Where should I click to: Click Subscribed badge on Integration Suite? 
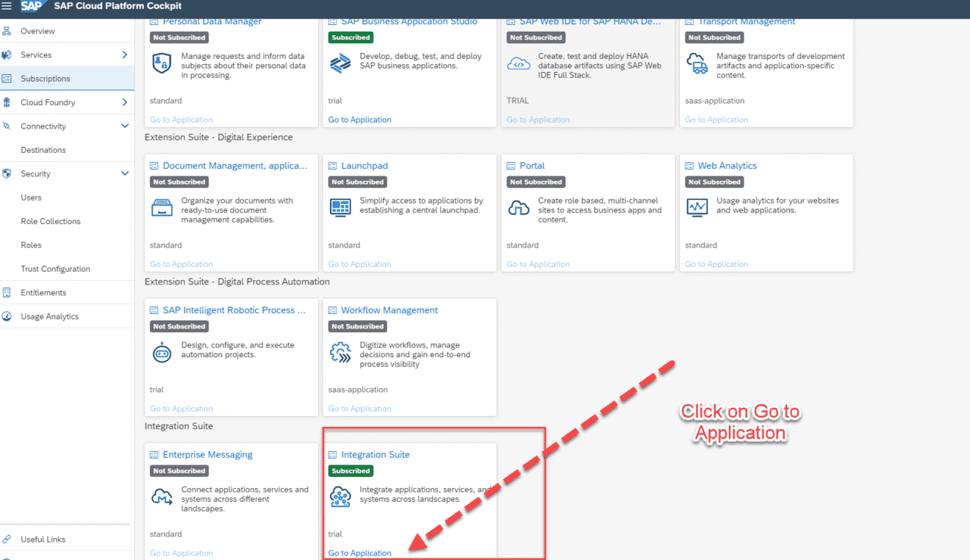tap(351, 471)
